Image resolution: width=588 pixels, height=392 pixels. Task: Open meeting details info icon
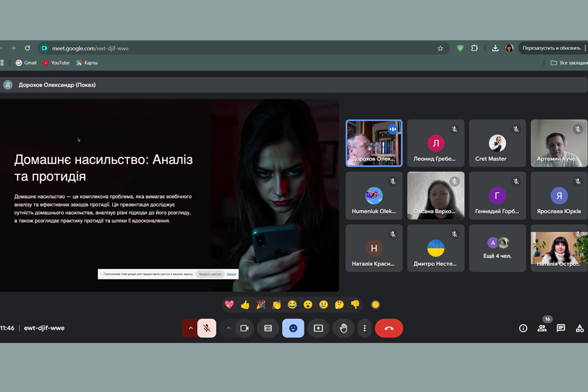[523, 328]
